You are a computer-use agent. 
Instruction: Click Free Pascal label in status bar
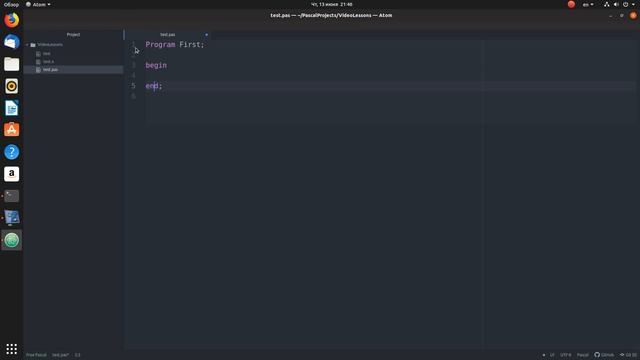(36, 355)
